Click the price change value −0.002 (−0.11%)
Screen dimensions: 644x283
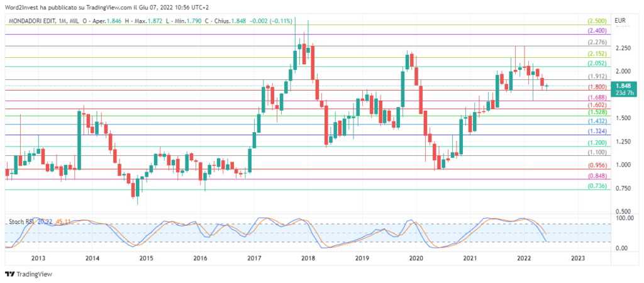pyautogui.click(x=272, y=21)
